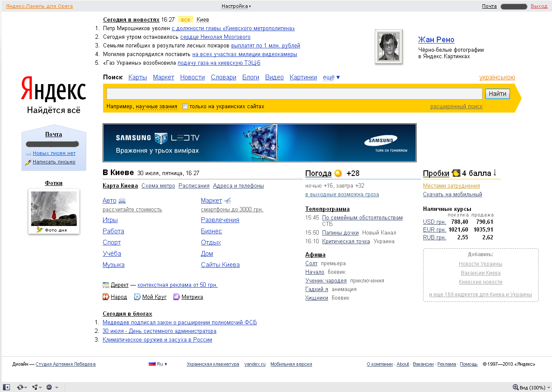Click Выход in top right corner
Screen dimensions: 552x392
(539, 6)
